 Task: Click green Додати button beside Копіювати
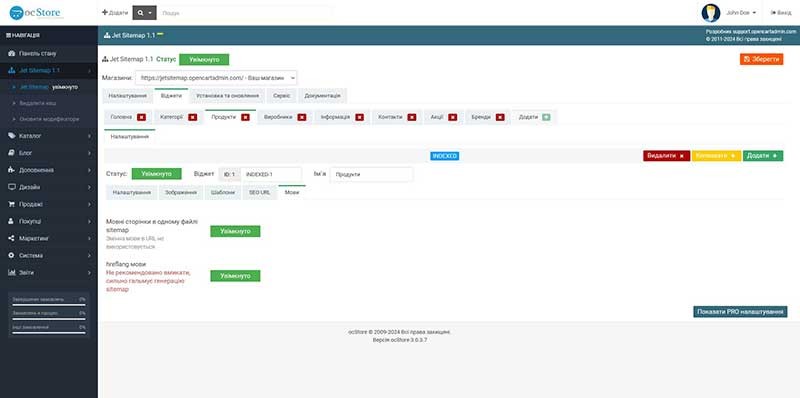coord(763,156)
